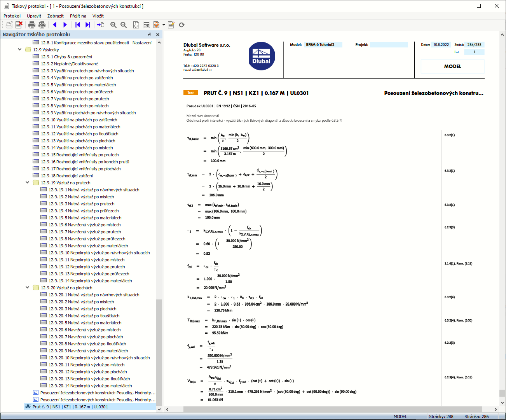Click the go-to-page arrow icon

point(101,25)
